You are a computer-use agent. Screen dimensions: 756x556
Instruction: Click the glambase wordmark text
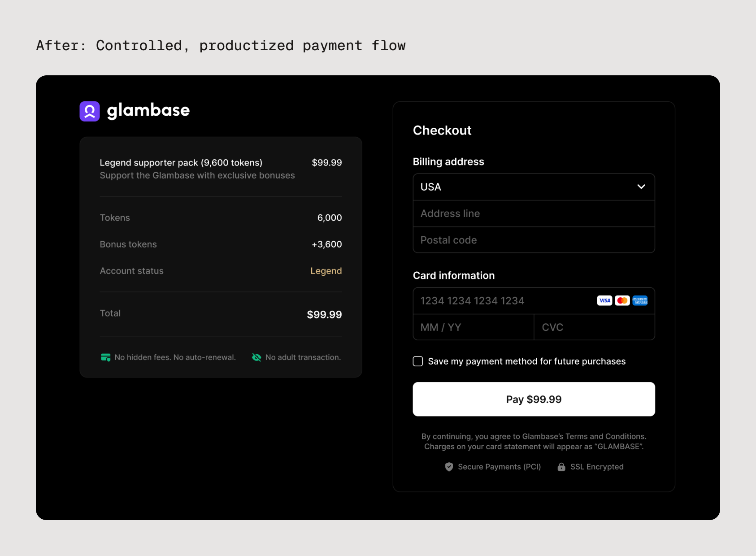(148, 110)
